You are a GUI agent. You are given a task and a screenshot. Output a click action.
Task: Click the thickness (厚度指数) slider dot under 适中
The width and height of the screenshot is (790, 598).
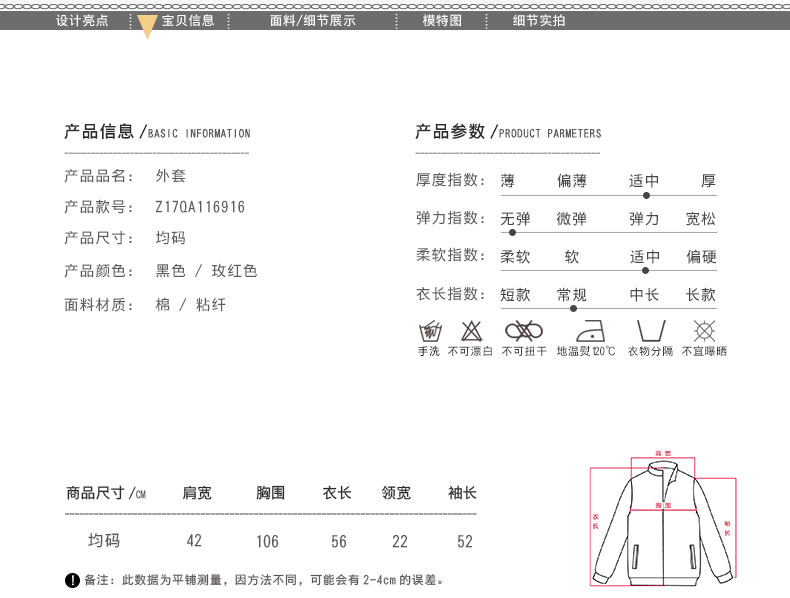point(645,195)
